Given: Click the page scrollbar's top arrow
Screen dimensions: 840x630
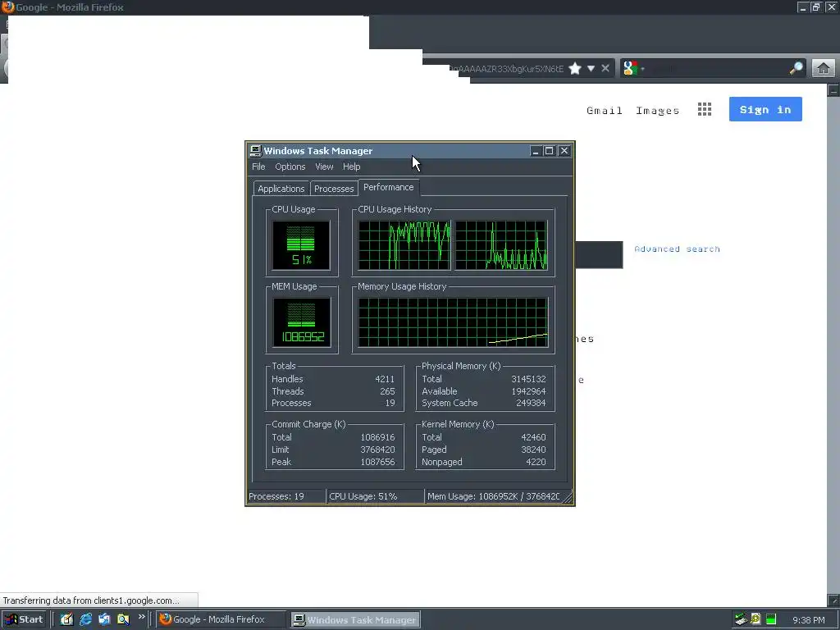Looking at the screenshot, I should pos(833,90).
